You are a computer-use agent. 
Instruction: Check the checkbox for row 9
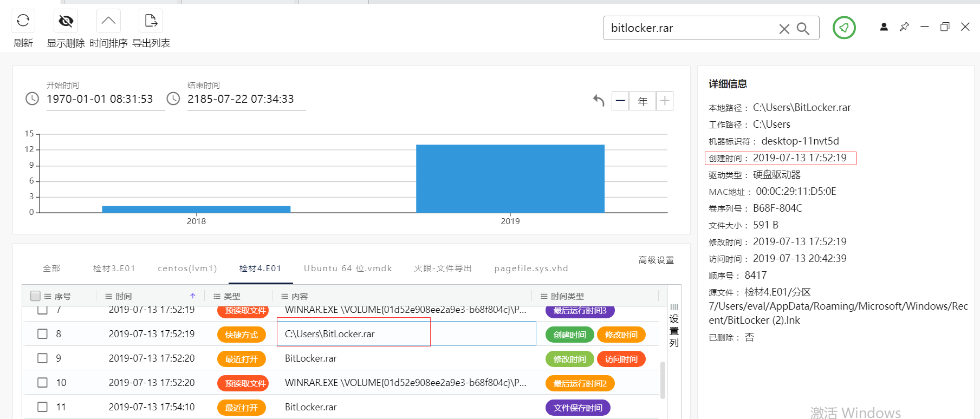42,358
